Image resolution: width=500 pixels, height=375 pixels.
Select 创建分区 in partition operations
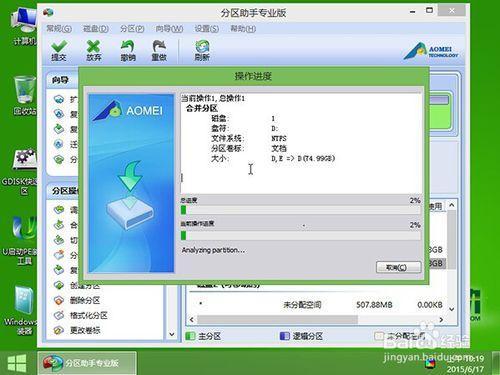[85, 285]
